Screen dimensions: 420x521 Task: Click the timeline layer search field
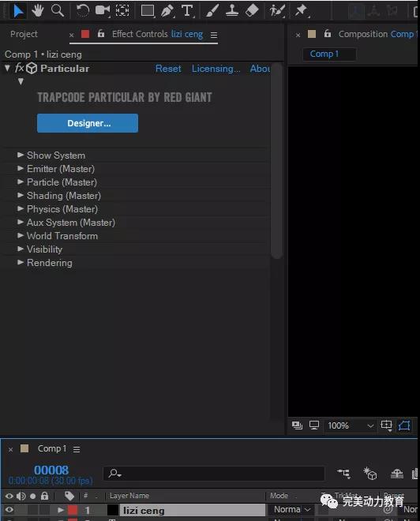(x=214, y=473)
